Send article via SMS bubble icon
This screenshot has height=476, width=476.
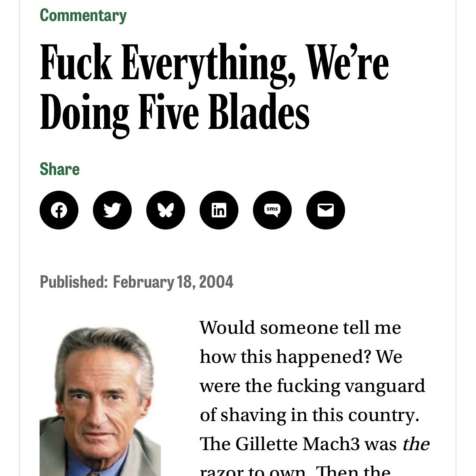coord(272,210)
